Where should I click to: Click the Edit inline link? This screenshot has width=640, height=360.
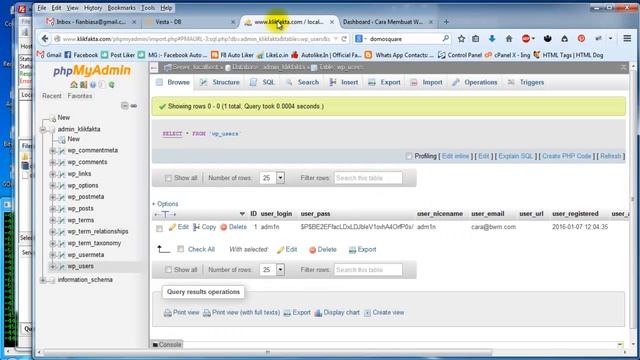[x=456, y=156]
